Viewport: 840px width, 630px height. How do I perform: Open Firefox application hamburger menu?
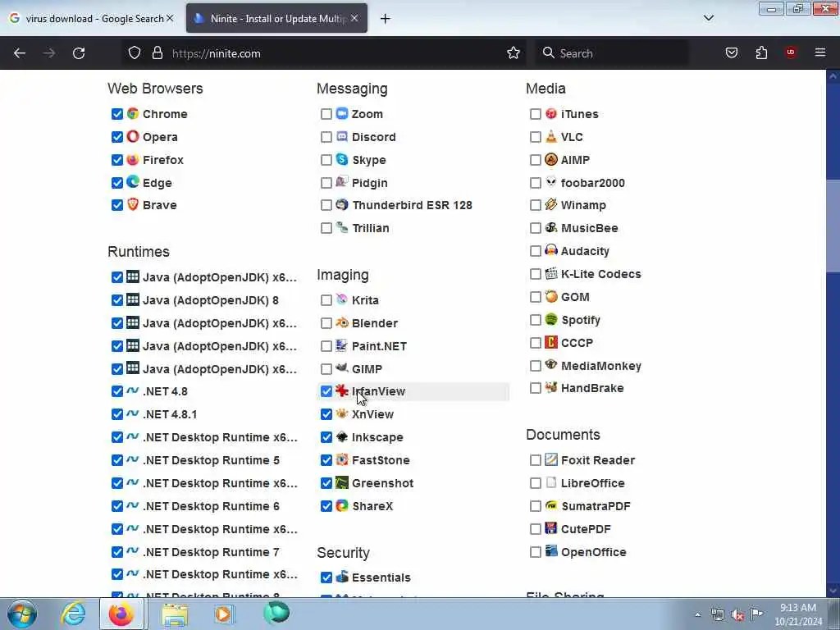click(820, 53)
